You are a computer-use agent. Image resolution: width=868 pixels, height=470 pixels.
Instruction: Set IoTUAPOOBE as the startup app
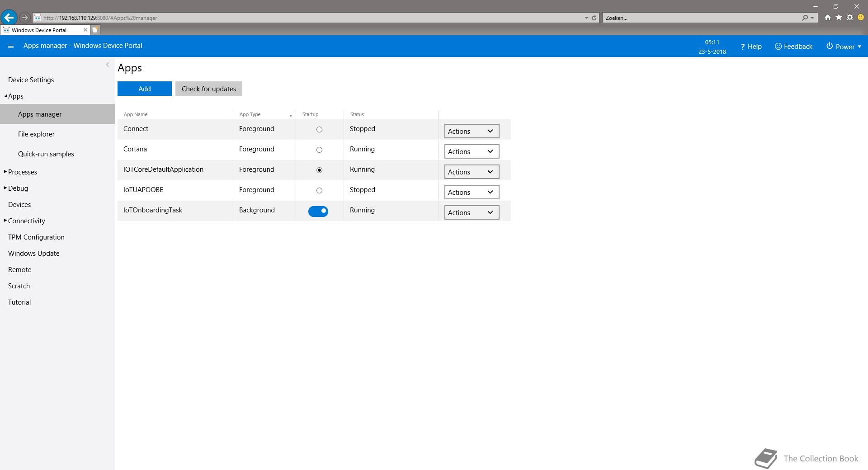[319, 190]
